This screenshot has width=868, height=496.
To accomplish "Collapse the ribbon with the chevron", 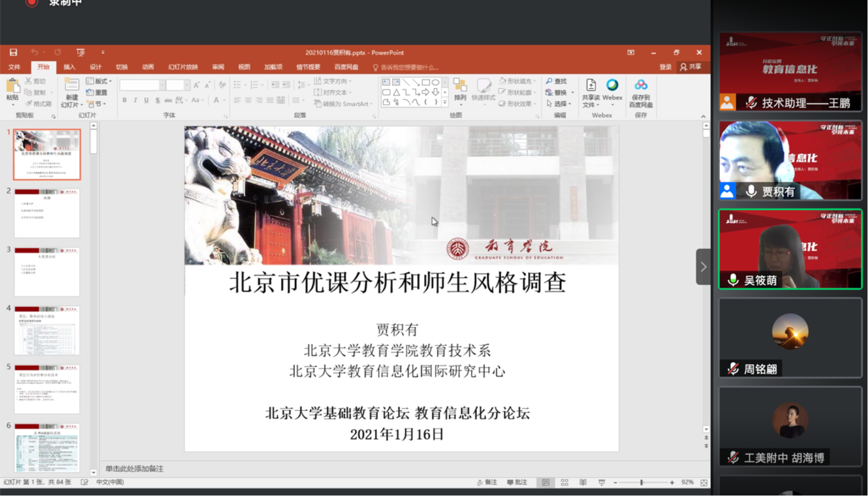I will click(703, 116).
